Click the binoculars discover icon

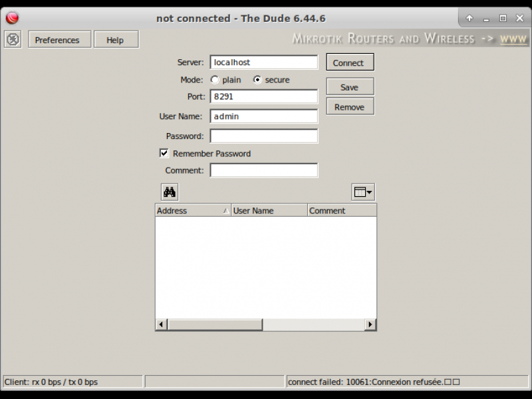click(170, 192)
